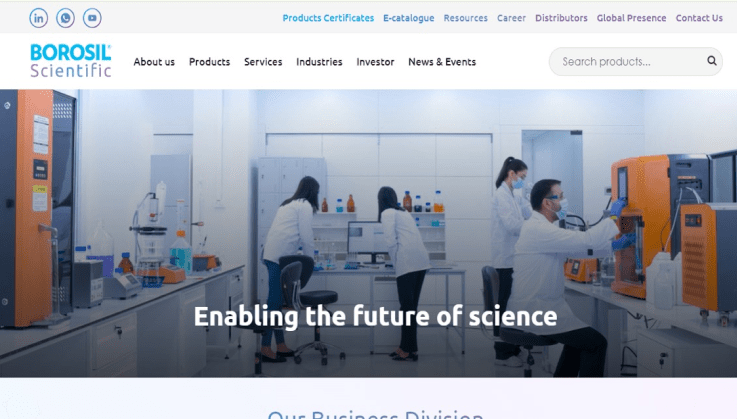Open the E-catalogue link
The width and height of the screenshot is (737, 419).
coord(408,18)
